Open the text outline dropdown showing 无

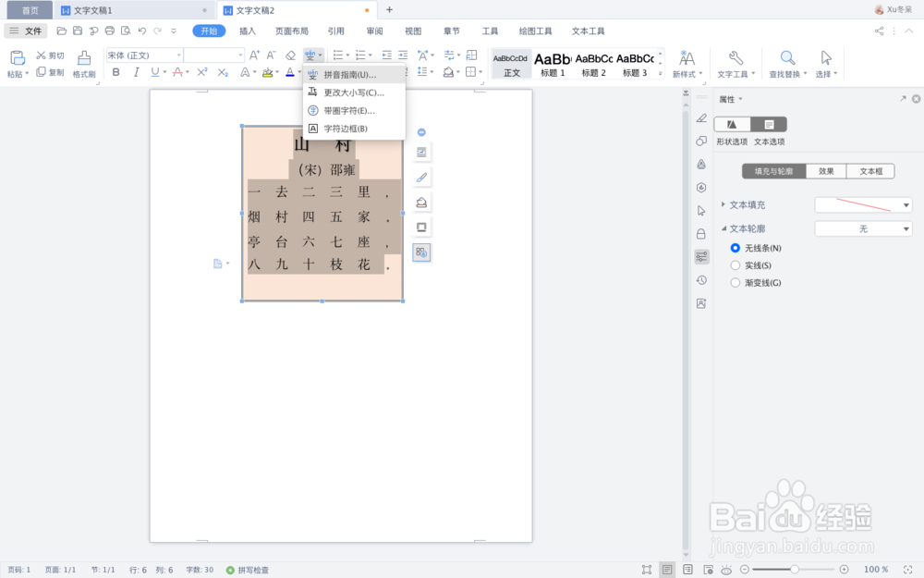(906, 228)
